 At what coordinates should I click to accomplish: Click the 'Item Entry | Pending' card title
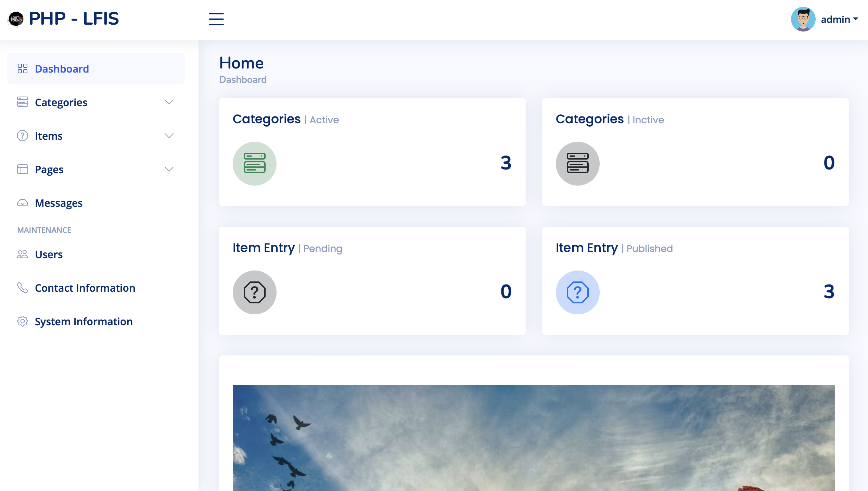[288, 248]
